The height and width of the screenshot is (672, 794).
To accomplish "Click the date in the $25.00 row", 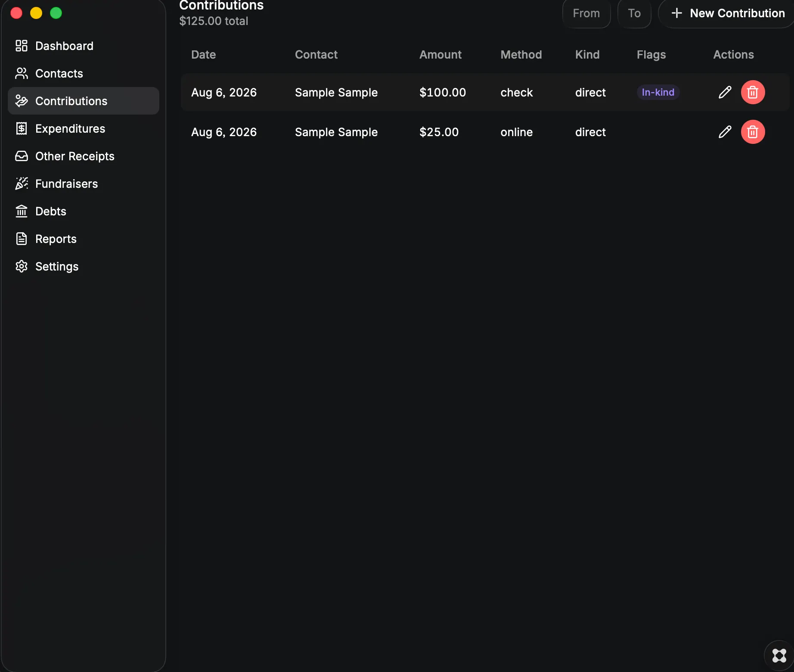I will 224,132.
